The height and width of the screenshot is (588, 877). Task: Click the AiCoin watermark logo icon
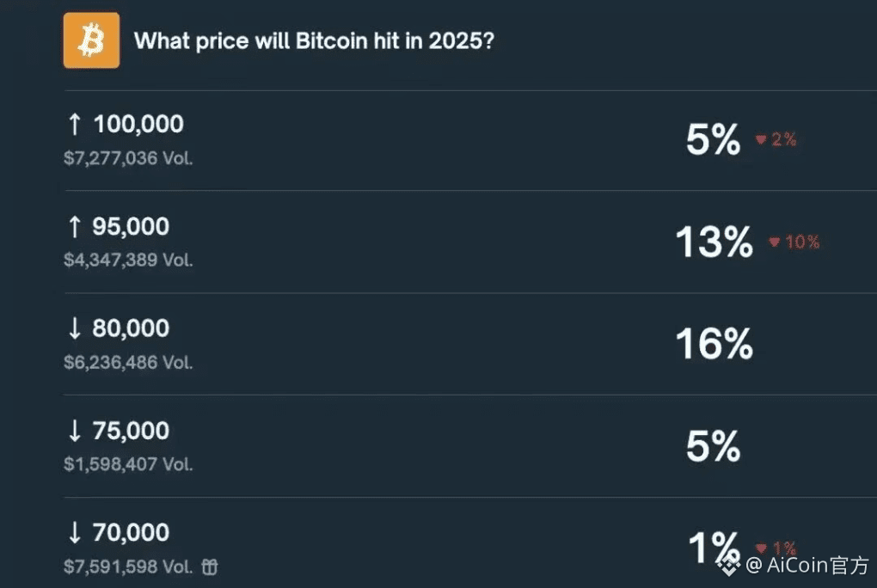tap(730, 565)
